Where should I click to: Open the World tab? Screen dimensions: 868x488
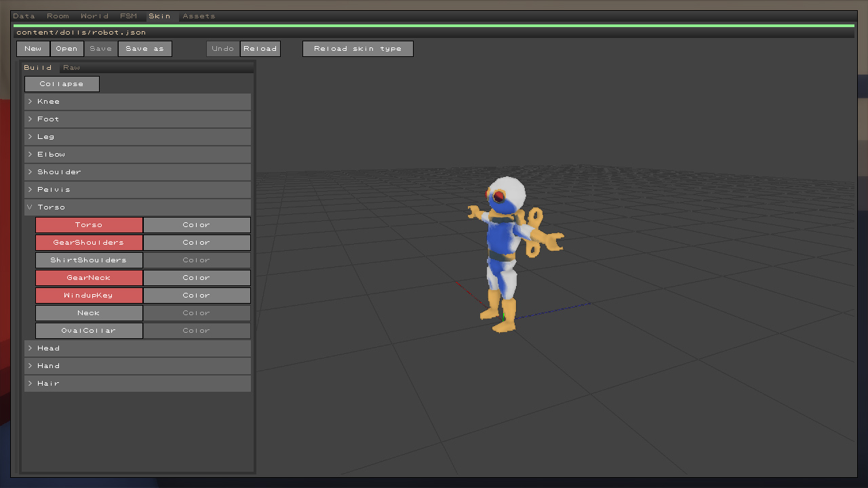point(94,16)
